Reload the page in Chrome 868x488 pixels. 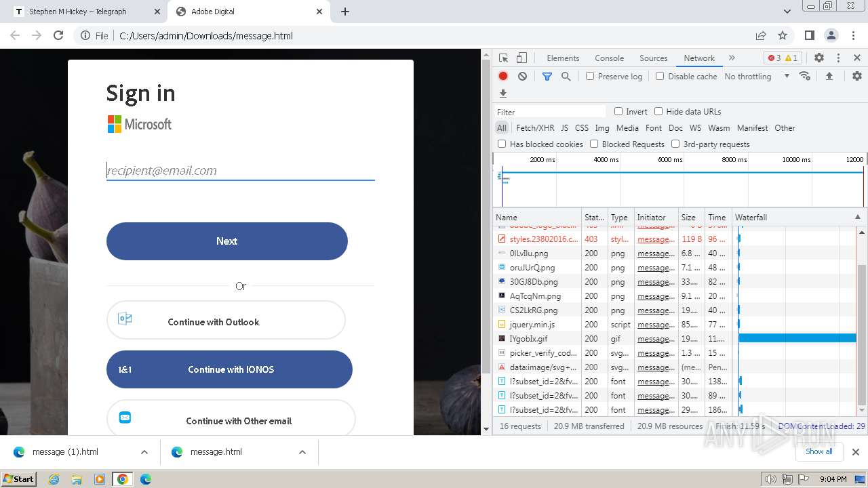tap(58, 36)
